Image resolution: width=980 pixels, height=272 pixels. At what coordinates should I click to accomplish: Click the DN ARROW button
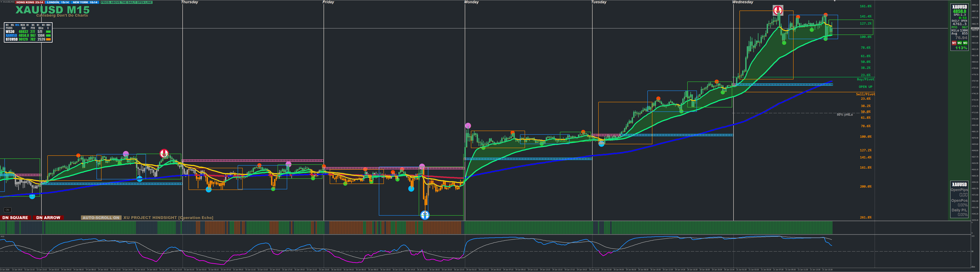tap(48, 218)
